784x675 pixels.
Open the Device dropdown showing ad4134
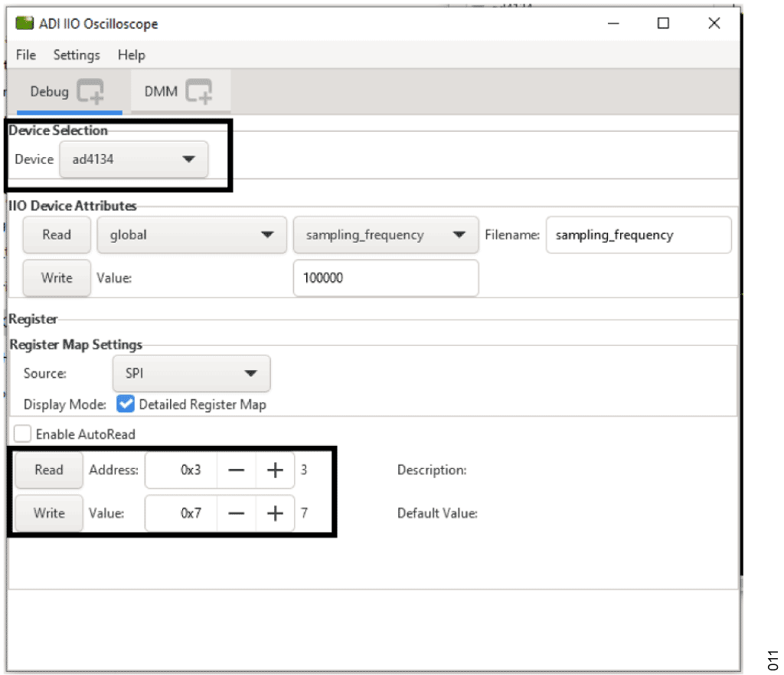click(x=134, y=159)
